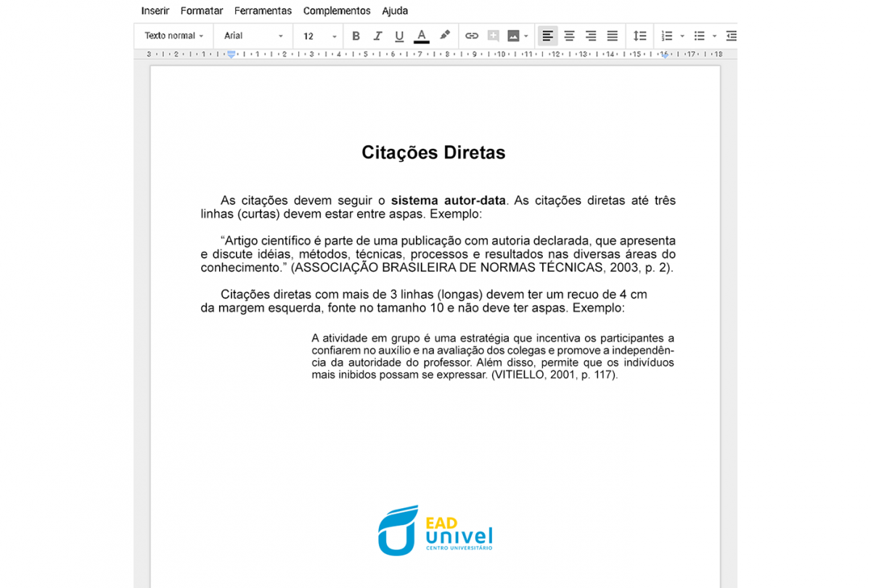Toggle underline formatting
This screenshot has width=871, height=588.
399,36
